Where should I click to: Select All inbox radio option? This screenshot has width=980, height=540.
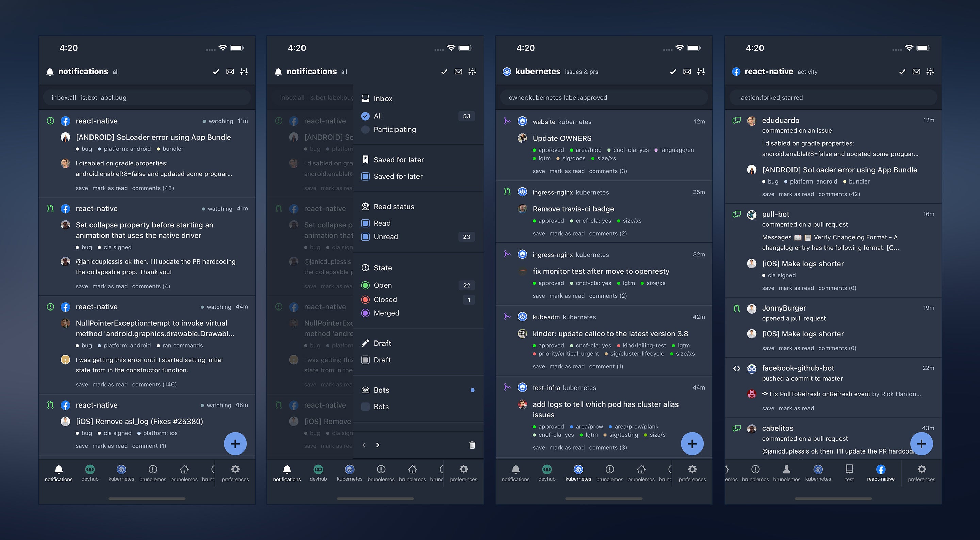point(365,116)
